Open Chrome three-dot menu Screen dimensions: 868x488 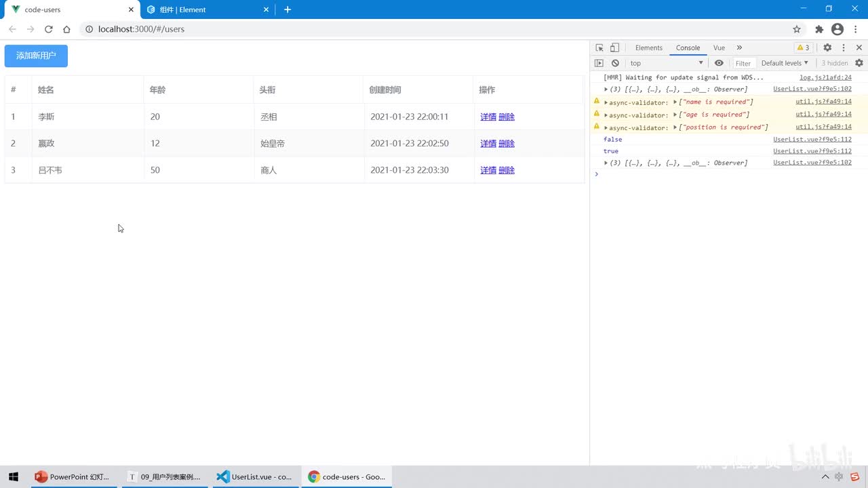[855, 29]
